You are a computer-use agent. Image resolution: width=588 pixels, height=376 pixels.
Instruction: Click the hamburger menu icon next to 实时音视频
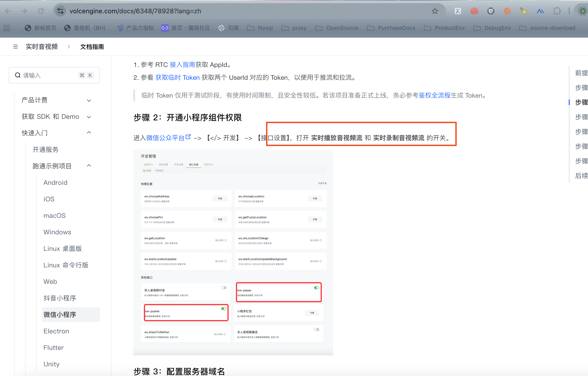click(16, 47)
